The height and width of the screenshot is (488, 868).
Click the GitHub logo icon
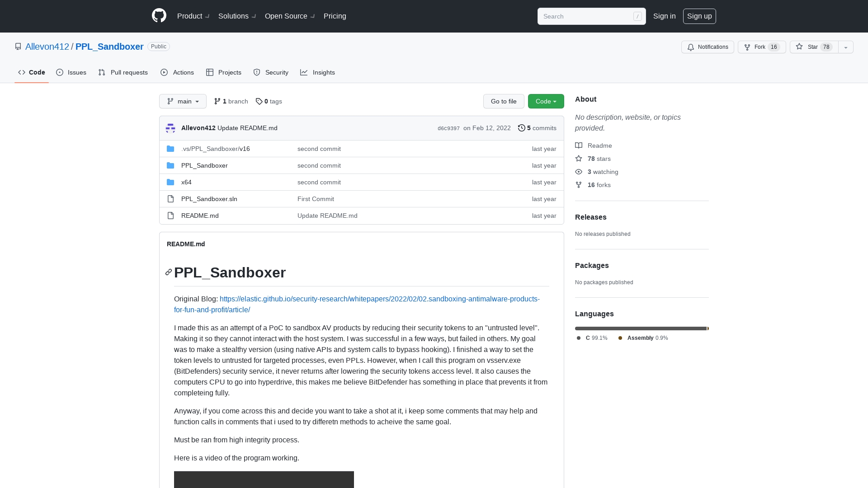tap(159, 16)
